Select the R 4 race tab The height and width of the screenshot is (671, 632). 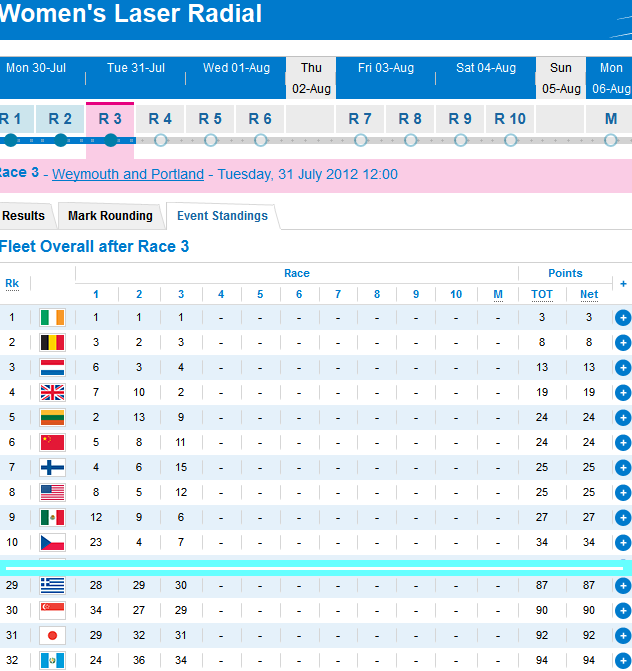[x=160, y=119]
